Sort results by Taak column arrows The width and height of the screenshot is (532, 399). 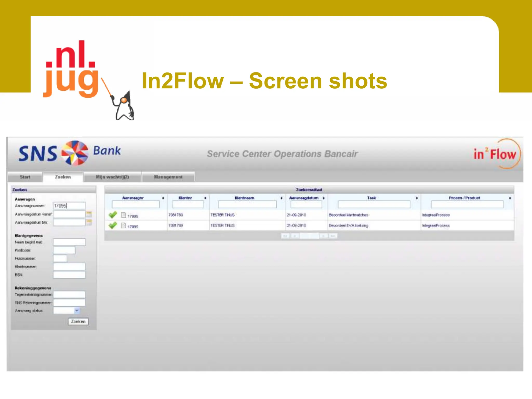(417, 198)
